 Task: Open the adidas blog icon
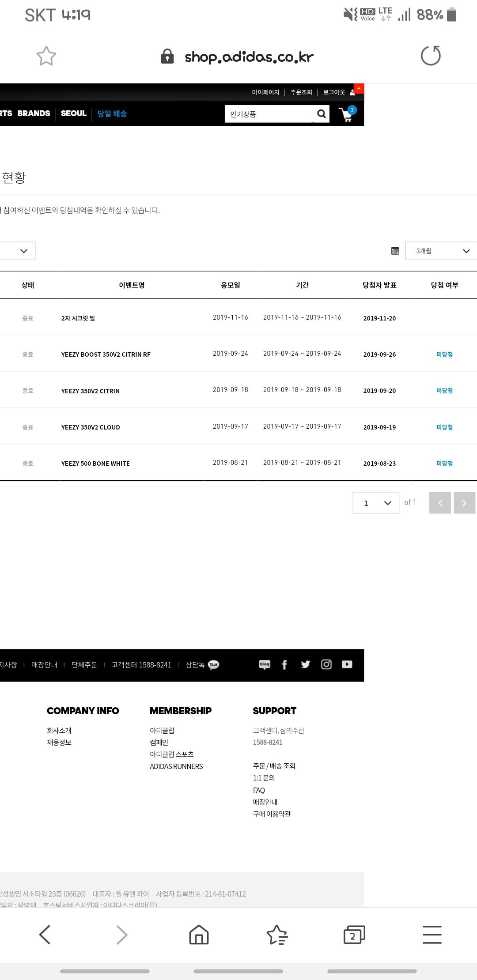(x=265, y=665)
